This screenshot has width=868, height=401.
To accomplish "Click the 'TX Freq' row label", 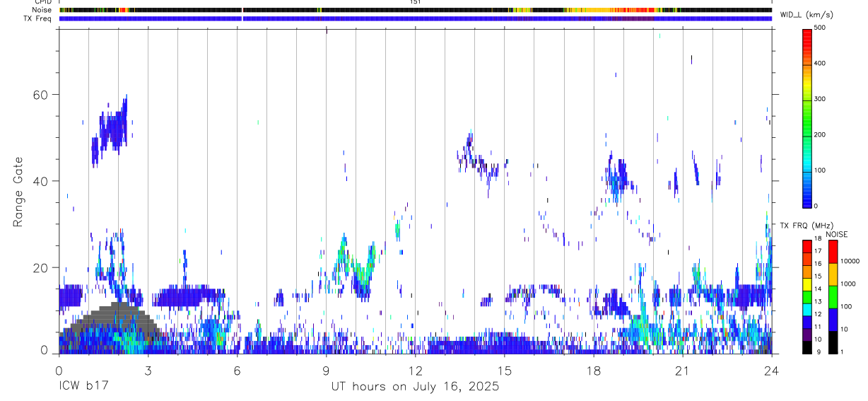I will click(39, 18).
